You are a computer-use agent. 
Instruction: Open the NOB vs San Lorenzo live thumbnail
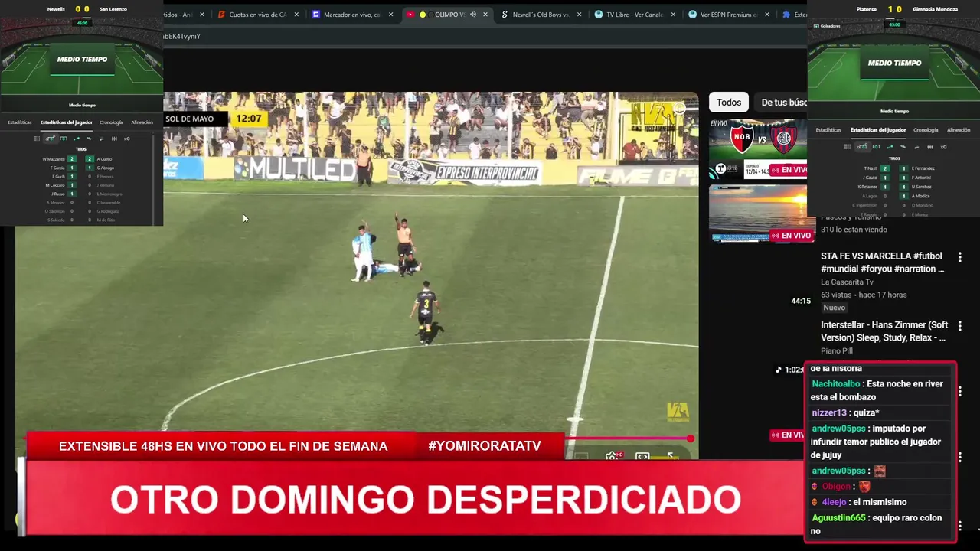coord(757,148)
